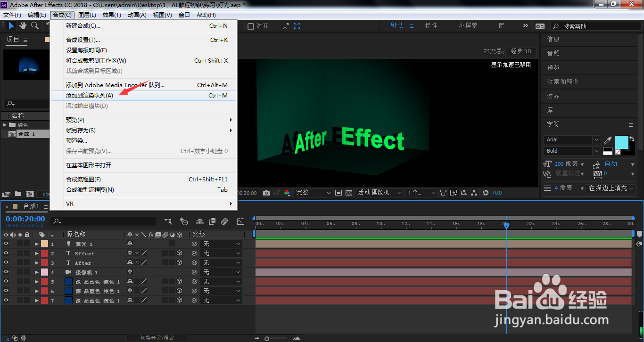The height and width of the screenshot is (342, 644).
Task: Click the draft 3D icon in timeline
Action: [184, 221]
